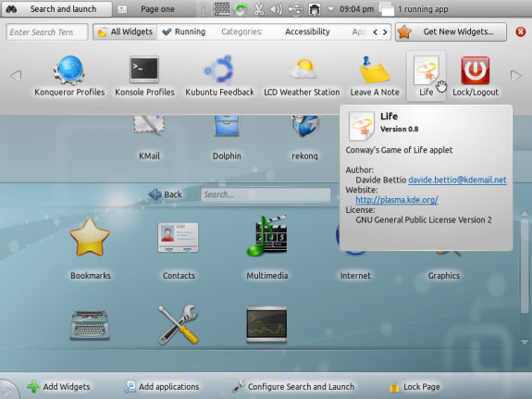The height and width of the screenshot is (399, 532).
Task: Select the Konqueror Profiles widget
Action: (x=69, y=76)
